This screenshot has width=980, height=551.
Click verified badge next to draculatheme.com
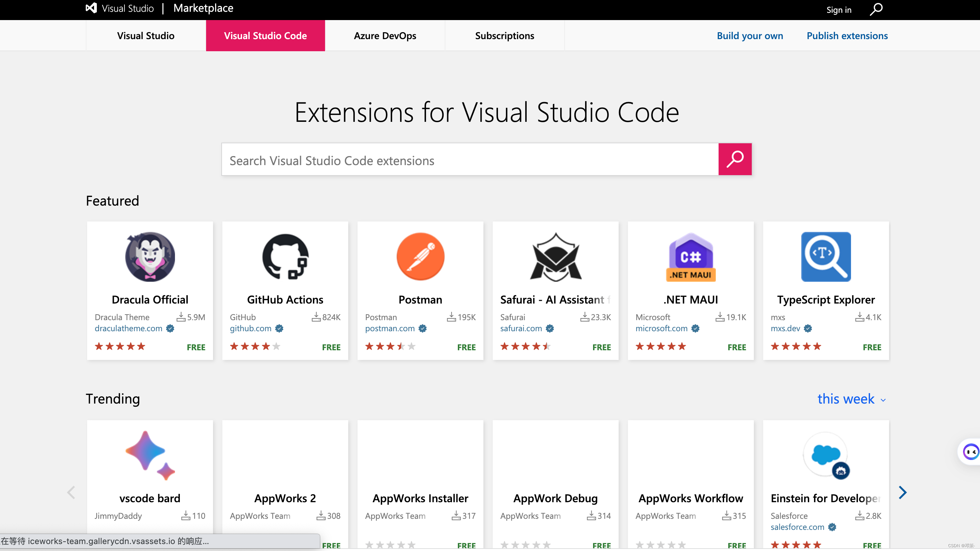click(x=170, y=328)
